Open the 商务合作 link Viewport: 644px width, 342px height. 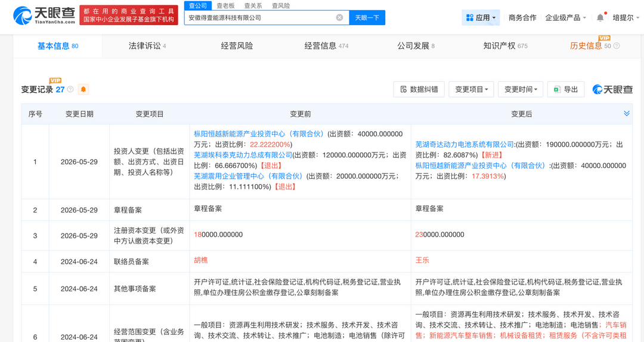[522, 18]
